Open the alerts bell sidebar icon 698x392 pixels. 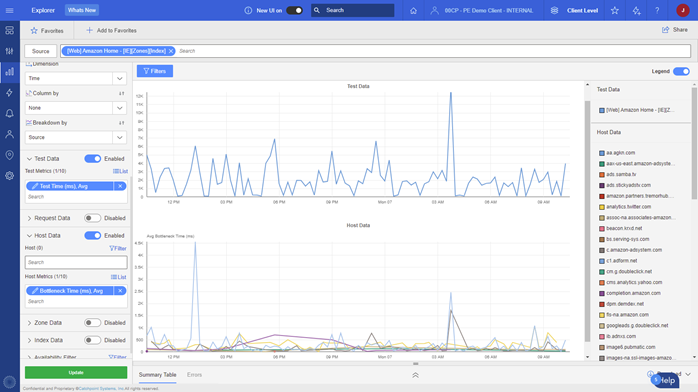pyautogui.click(x=9, y=113)
